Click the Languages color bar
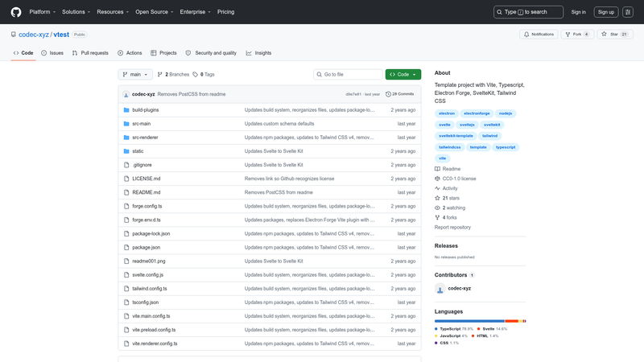 click(x=480, y=321)
